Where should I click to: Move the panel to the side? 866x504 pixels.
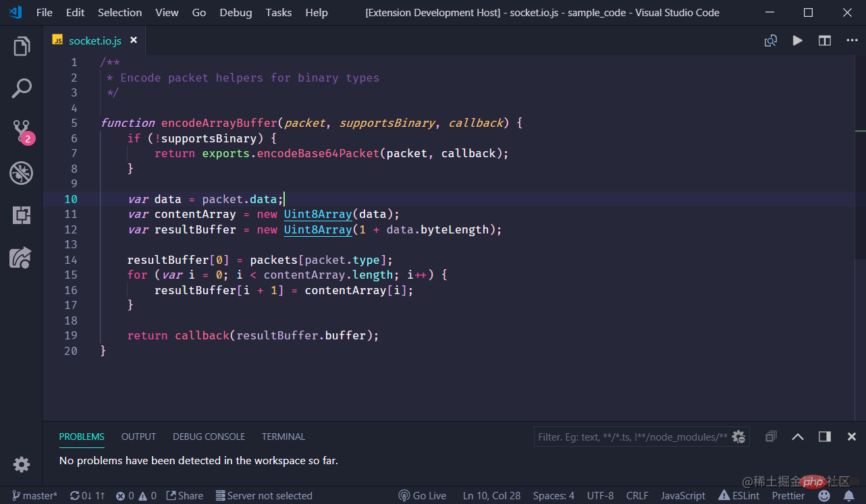825,437
